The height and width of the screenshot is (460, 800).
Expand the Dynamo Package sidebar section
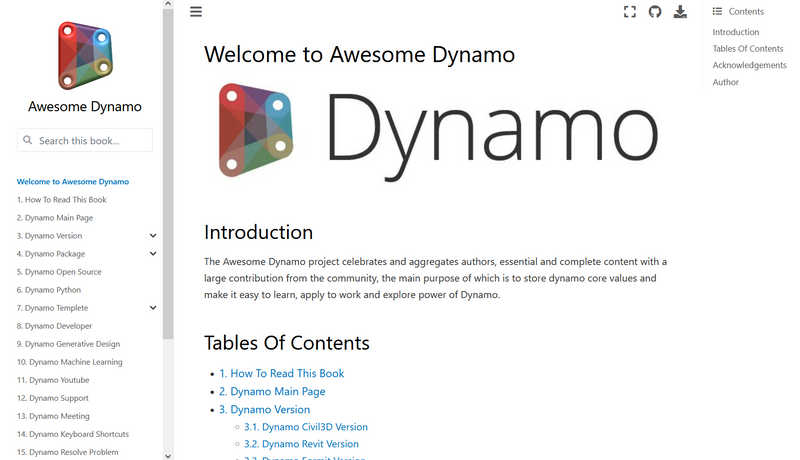click(153, 253)
